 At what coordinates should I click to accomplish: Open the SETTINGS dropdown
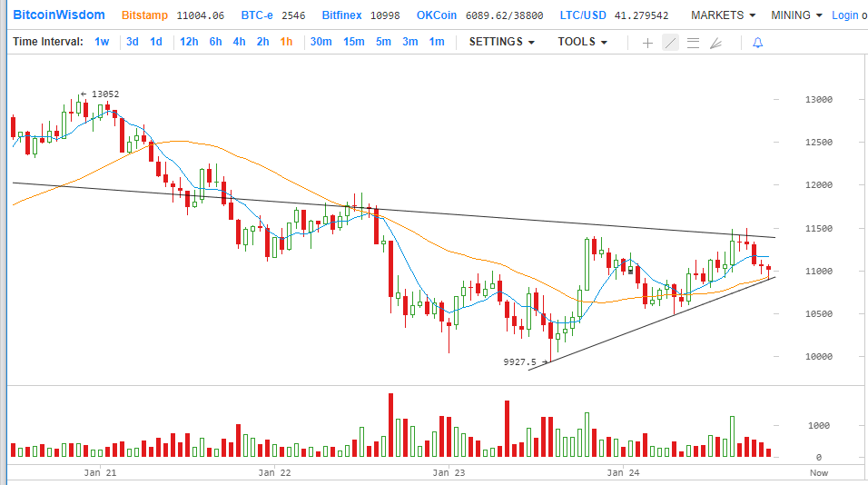click(501, 42)
